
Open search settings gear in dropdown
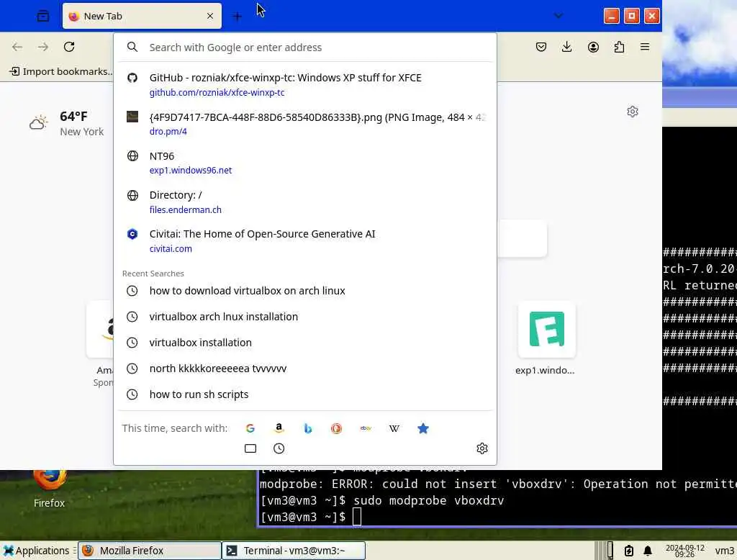pyautogui.click(x=481, y=448)
